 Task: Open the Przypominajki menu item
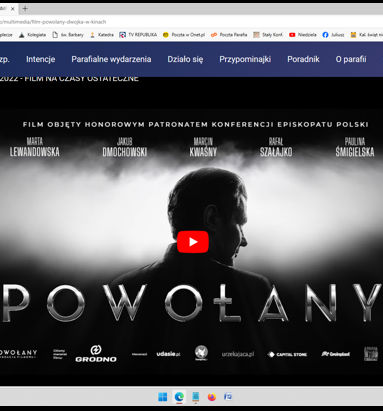click(x=245, y=59)
